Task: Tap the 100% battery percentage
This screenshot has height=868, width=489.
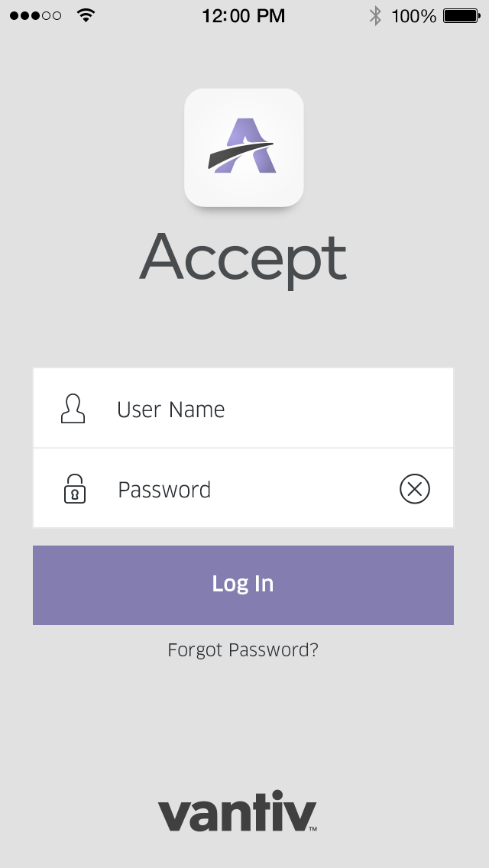Action: point(413,15)
